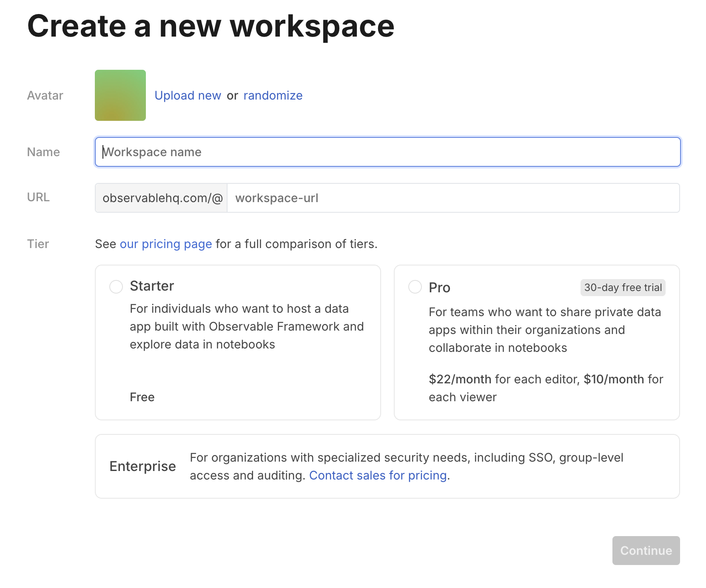Click the "Enterprise" label

pos(142,466)
